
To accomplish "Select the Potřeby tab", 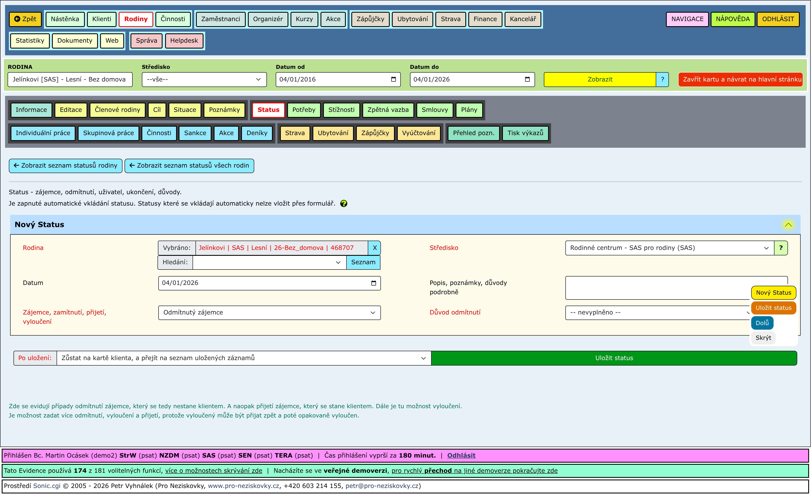I will (304, 110).
